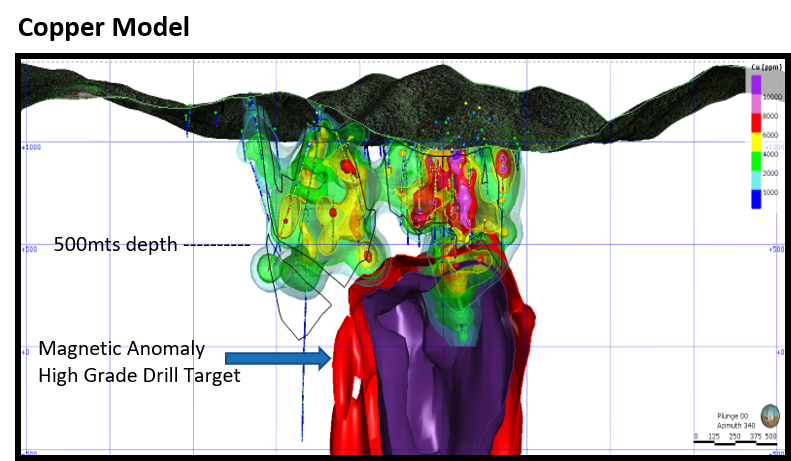Select the cyan swatch in Cu legend

757,179
